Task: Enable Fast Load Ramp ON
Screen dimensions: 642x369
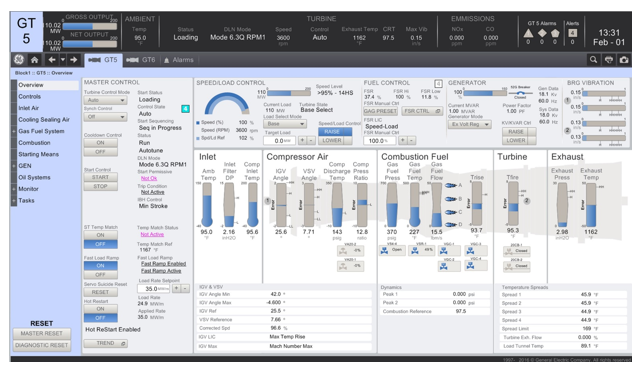Action: click(101, 266)
